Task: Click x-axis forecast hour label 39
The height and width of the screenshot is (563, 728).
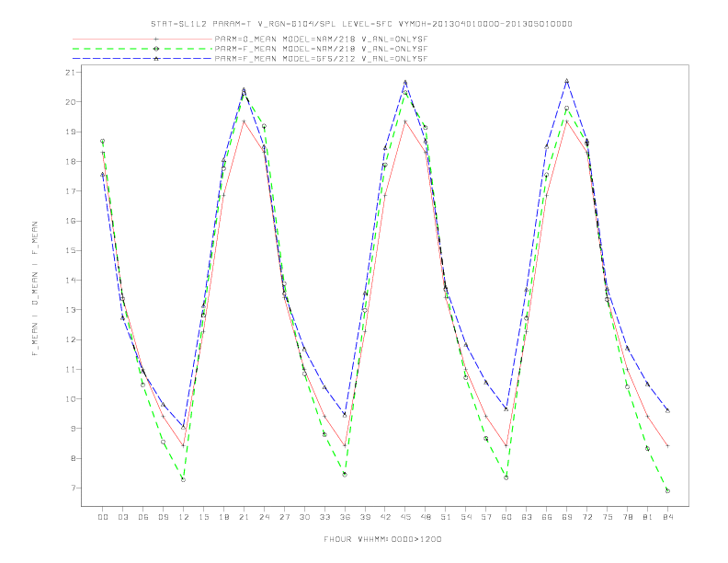Action: pyautogui.click(x=365, y=517)
